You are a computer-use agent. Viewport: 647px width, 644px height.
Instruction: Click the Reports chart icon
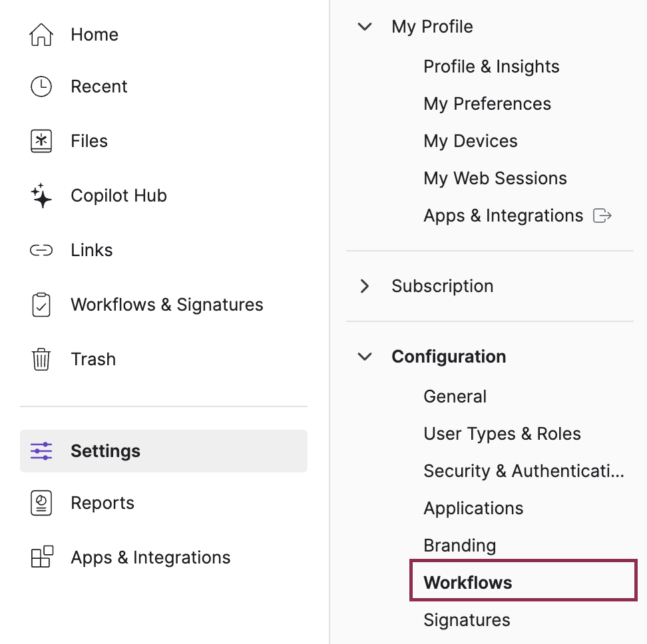(x=41, y=503)
